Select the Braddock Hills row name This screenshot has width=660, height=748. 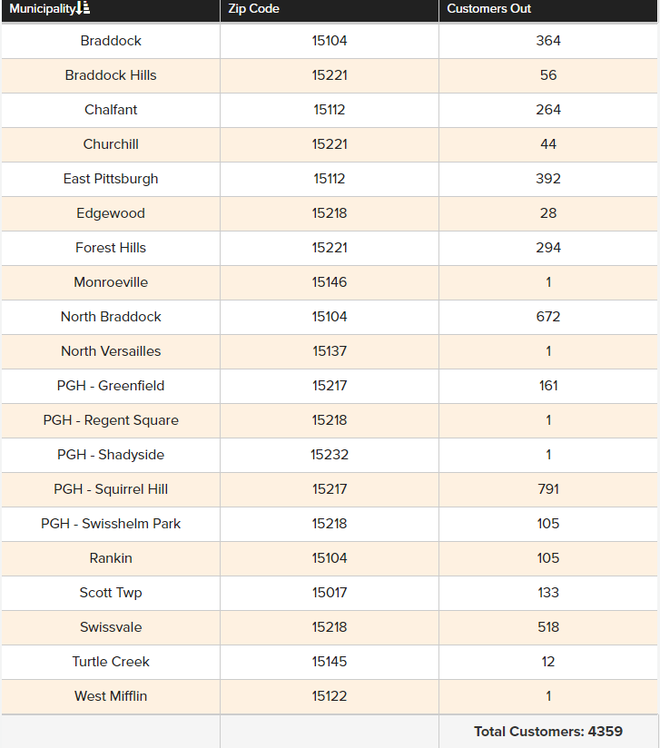coord(111,75)
